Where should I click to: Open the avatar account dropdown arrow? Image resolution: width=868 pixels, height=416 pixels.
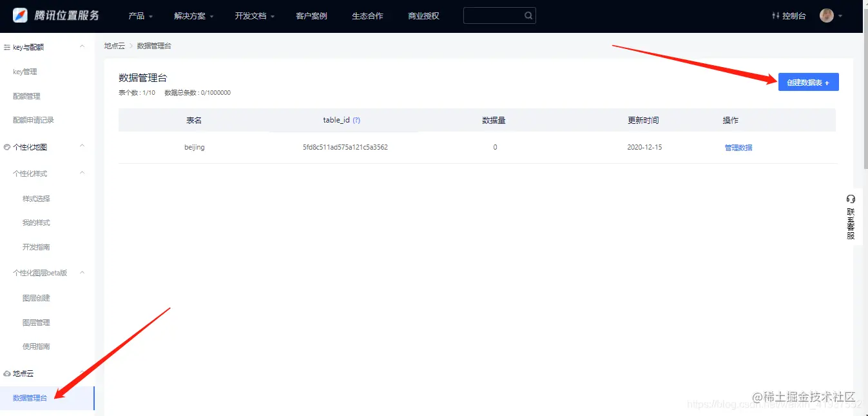click(840, 16)
